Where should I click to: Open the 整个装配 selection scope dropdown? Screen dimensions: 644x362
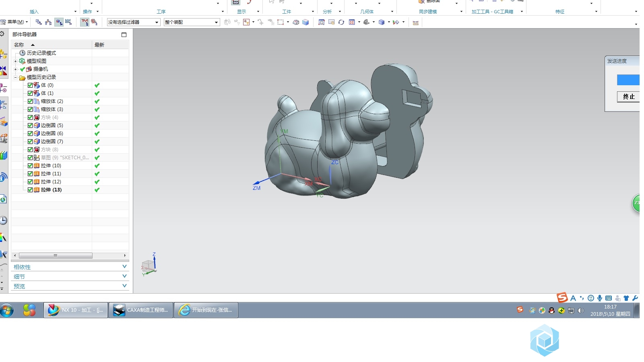[x=192, y=22]
